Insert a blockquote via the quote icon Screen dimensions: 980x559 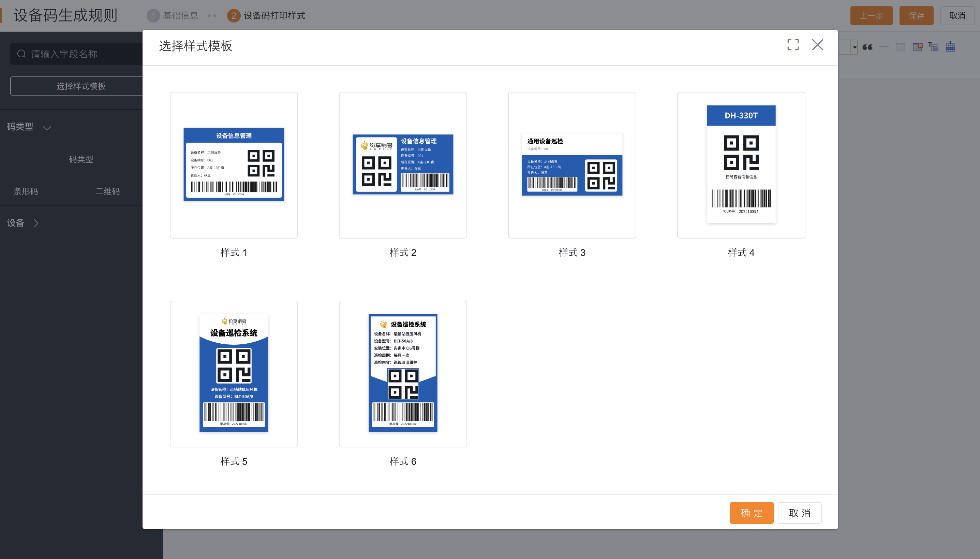point(867,47)
